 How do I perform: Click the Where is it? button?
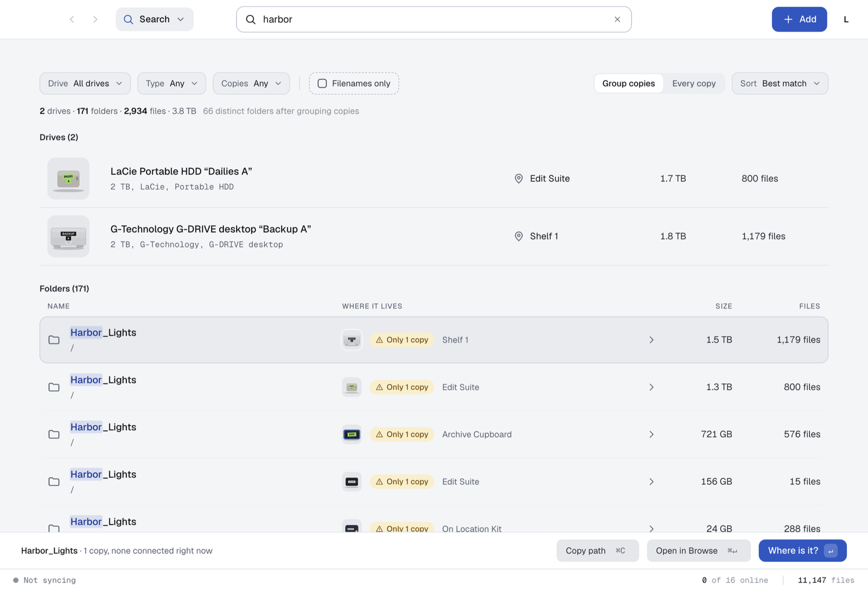(802, 551)
